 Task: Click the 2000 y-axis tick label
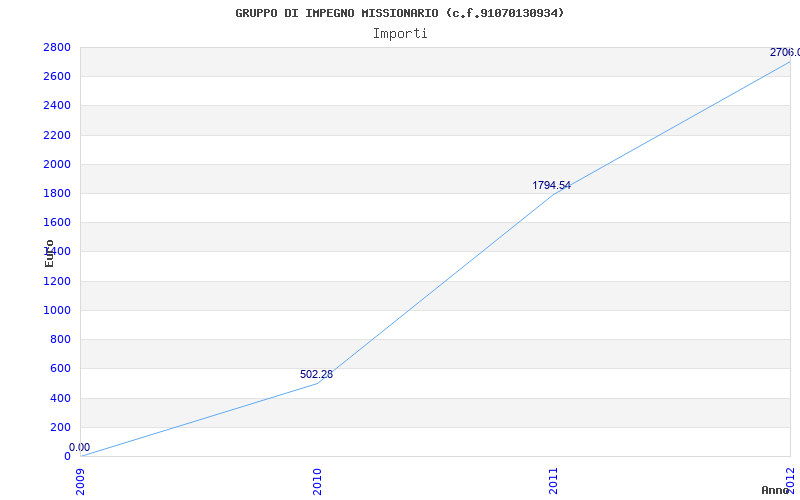(57, 164)
